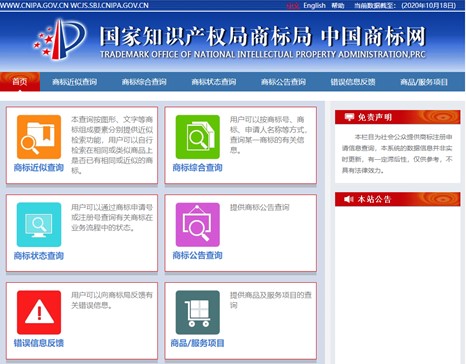The image size is (466, 364).
Task: Click the 商标综合查询 description about 商标号
Action: pyautogui.click(x=269, y=135)
